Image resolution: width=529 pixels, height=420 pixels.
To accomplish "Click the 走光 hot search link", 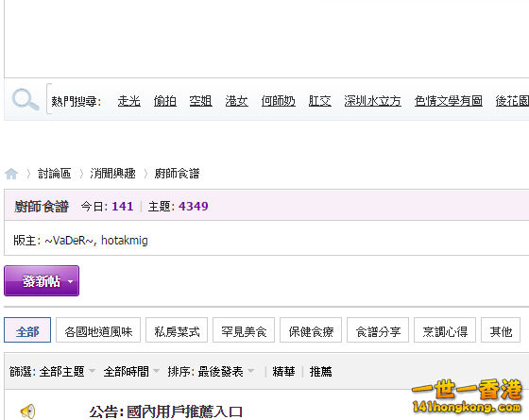I will 128,101.
